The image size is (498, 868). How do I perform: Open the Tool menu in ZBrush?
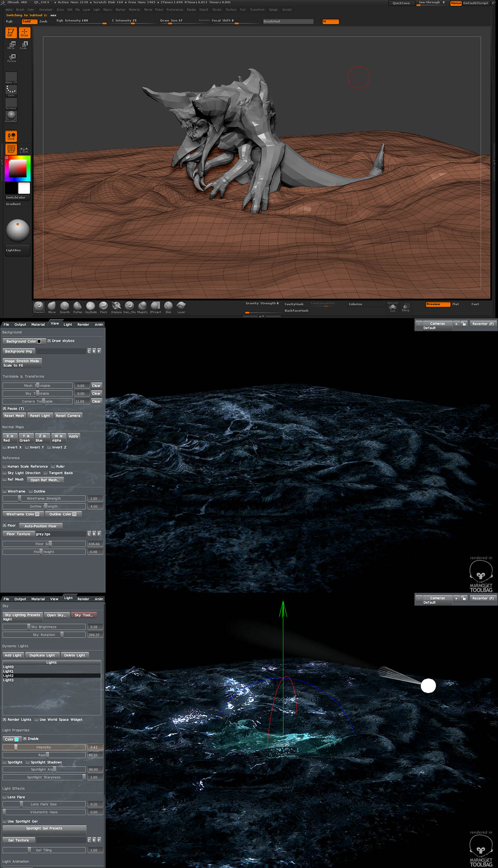pos(242,10)
